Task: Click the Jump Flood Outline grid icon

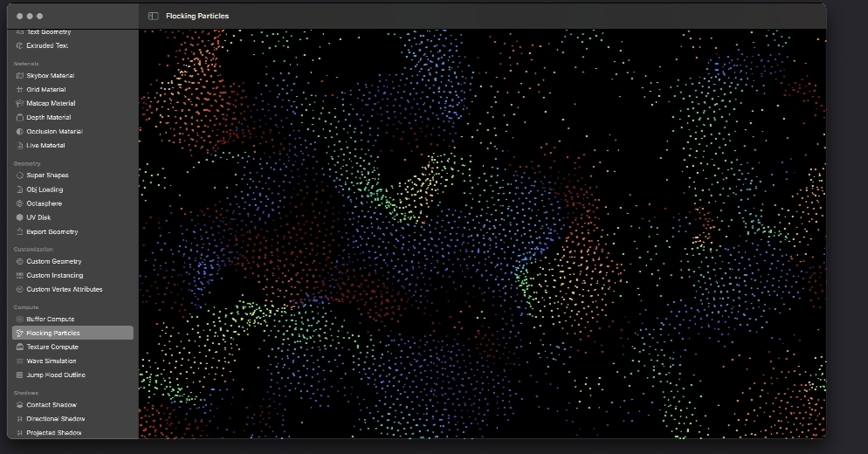Action: pyautogui.click(x=19, y=375)
